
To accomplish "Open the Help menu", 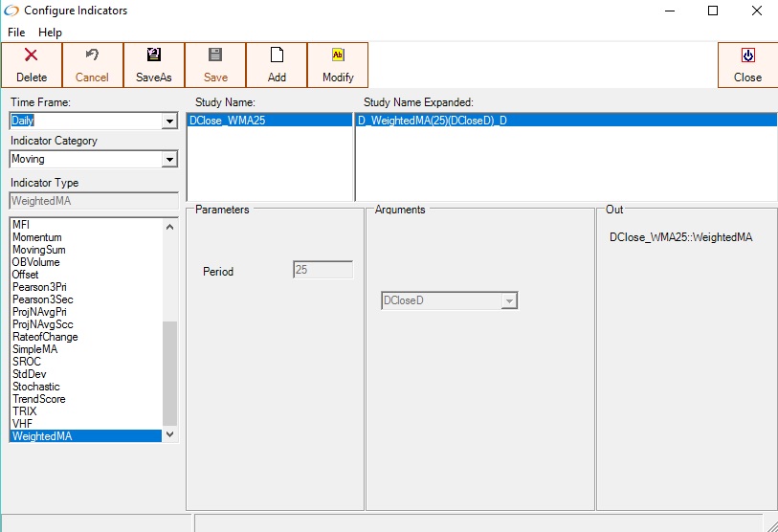I will 50,33.
